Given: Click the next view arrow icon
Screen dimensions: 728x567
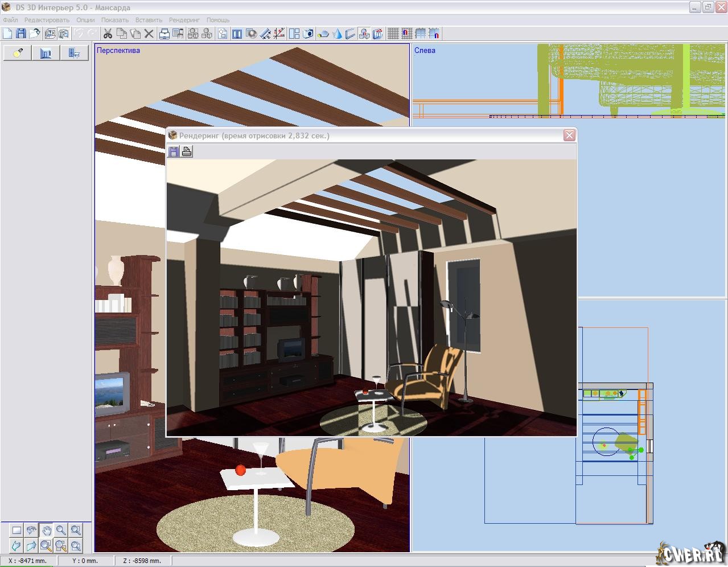Looking at the screenshot, I should (31, 546).
